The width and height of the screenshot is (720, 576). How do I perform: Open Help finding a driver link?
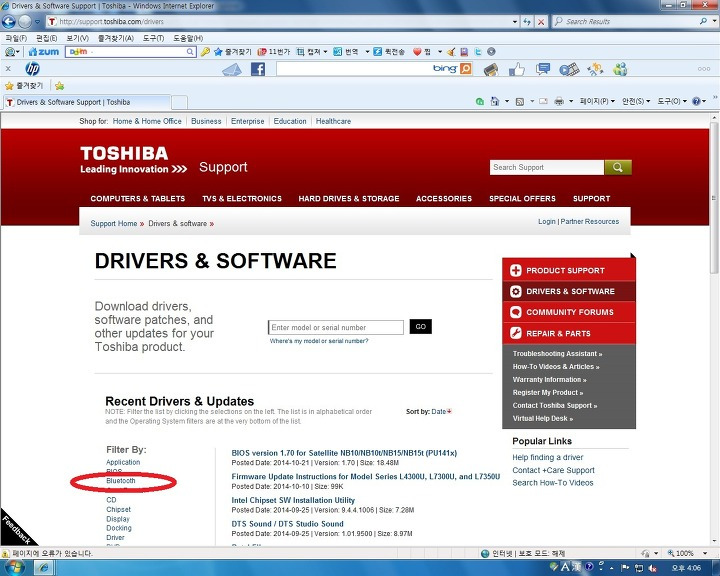point(547,457)
